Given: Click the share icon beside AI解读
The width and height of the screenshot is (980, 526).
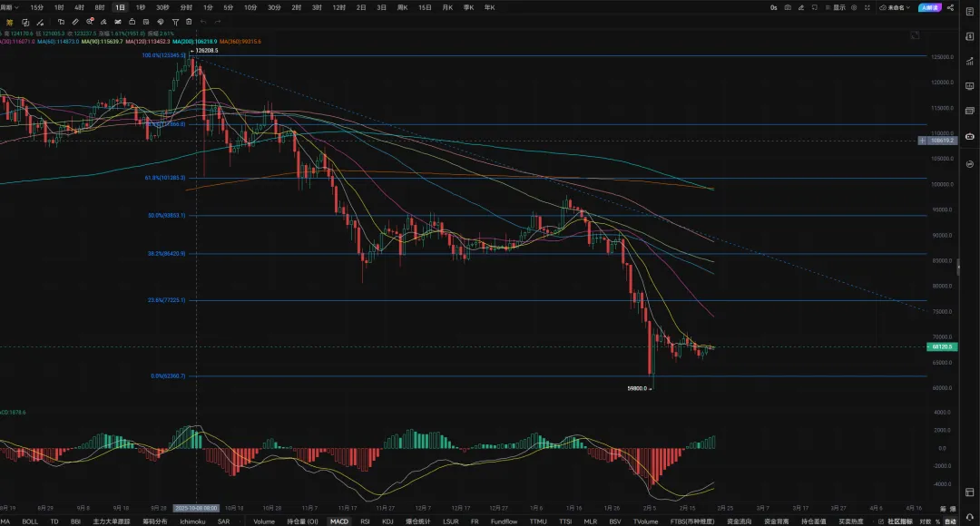Looking at the screenshot, I should click(950, 7).
